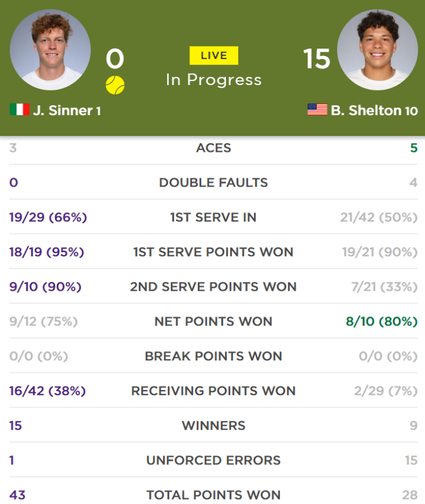Click the WINNERS stat row label
The width and height of the screenshot is (425, 504).
(214, 425)
